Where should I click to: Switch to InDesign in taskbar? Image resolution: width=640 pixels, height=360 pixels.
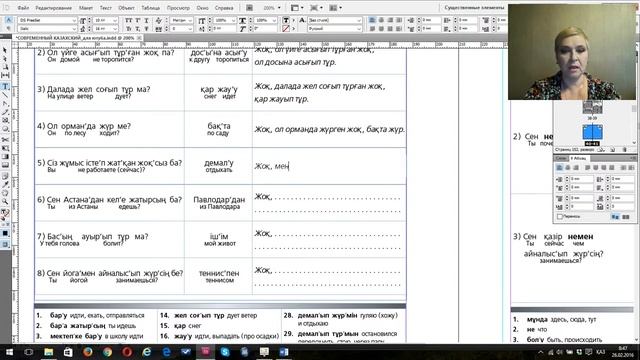[205, 352]
